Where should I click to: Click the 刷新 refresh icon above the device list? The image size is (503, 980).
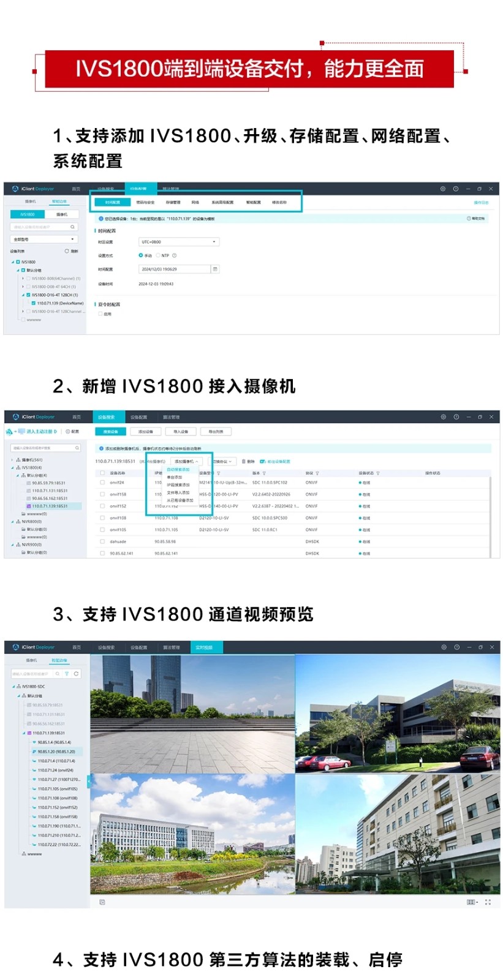[67, 251]
